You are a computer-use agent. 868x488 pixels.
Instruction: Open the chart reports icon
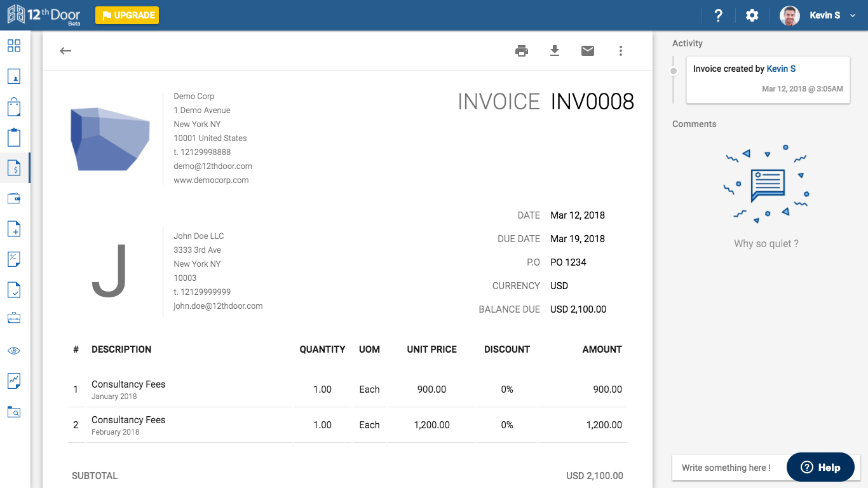coord(14,381)
